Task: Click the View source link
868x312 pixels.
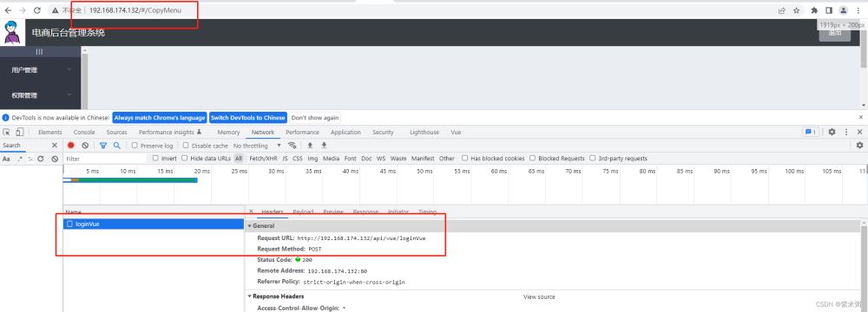Action: pyautogui.click(x=539, y=297)
